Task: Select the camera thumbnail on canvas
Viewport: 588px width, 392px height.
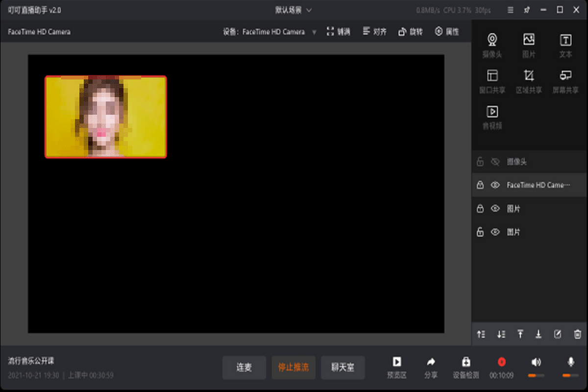Action: tap(105, 117)
